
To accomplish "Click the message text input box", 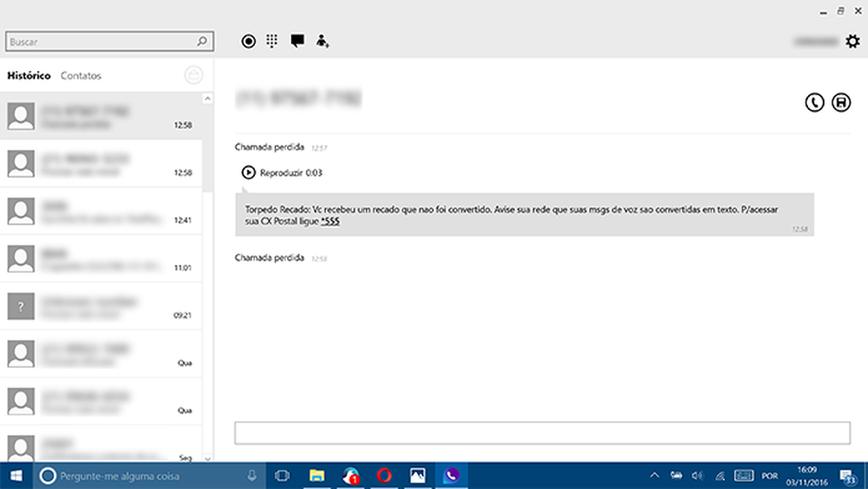I will click(x=542, y=433).
